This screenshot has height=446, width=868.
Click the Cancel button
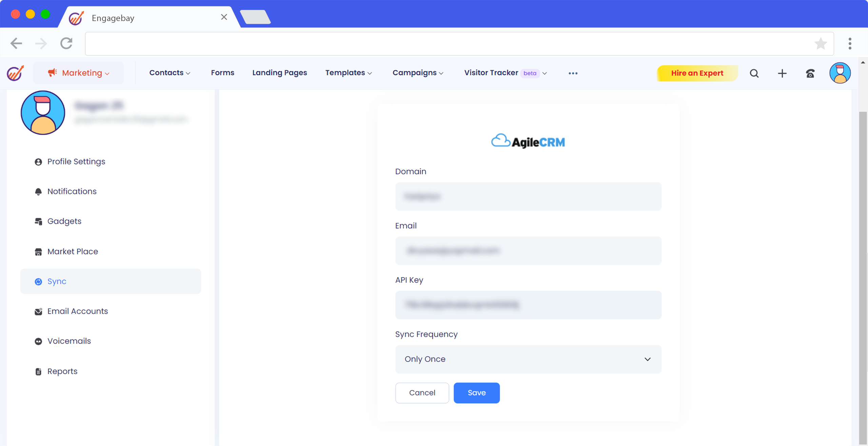click(422, 393)
